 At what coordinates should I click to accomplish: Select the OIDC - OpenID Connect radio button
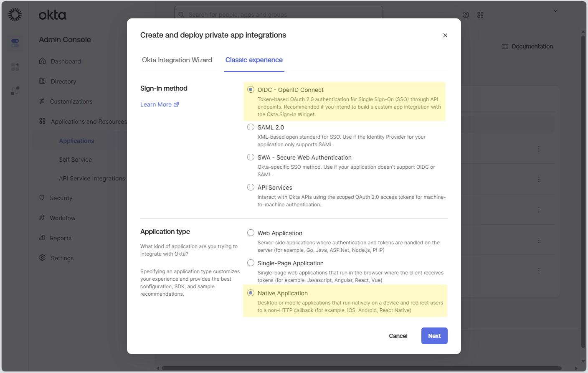(251, 89)
